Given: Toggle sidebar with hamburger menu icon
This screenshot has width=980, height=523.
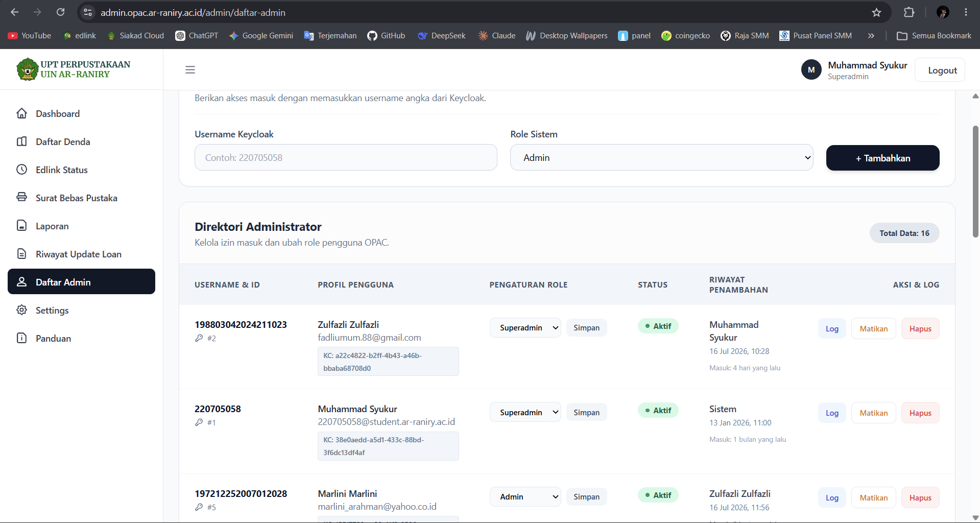Looking at the screenshot, I should pyautogui.click(x=190, y=70).
